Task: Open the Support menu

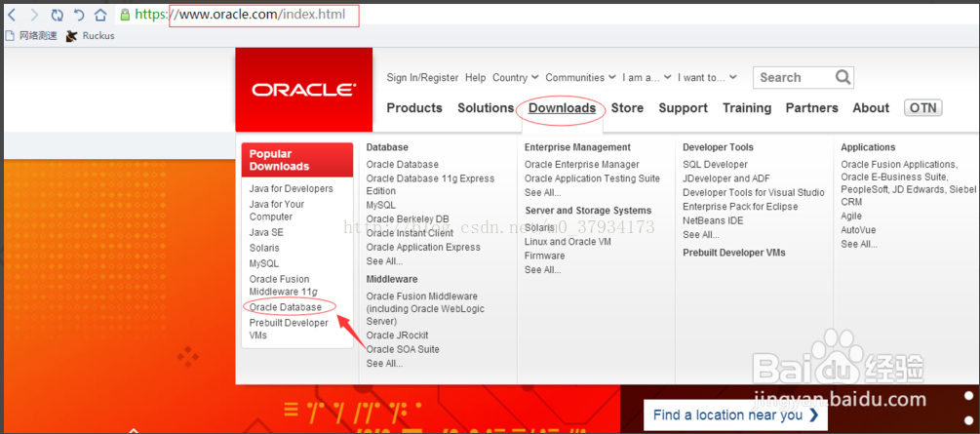Action: click(684, 108)
